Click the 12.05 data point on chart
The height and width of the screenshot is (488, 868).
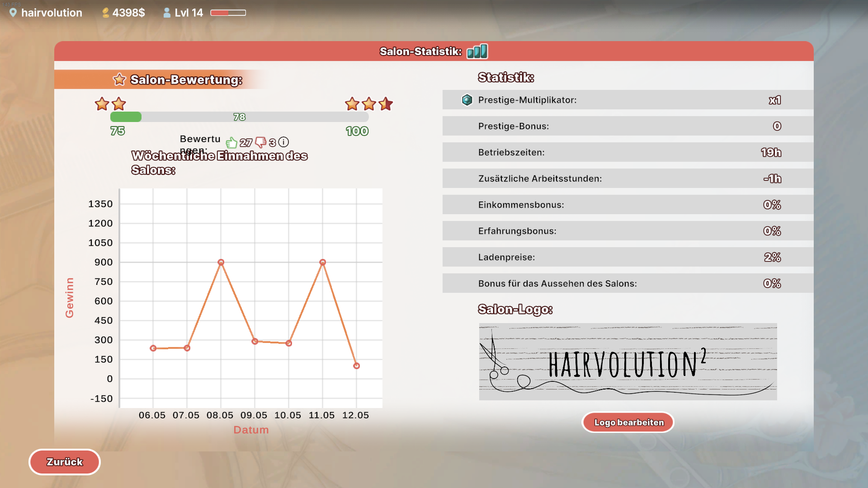click(357, 366)
